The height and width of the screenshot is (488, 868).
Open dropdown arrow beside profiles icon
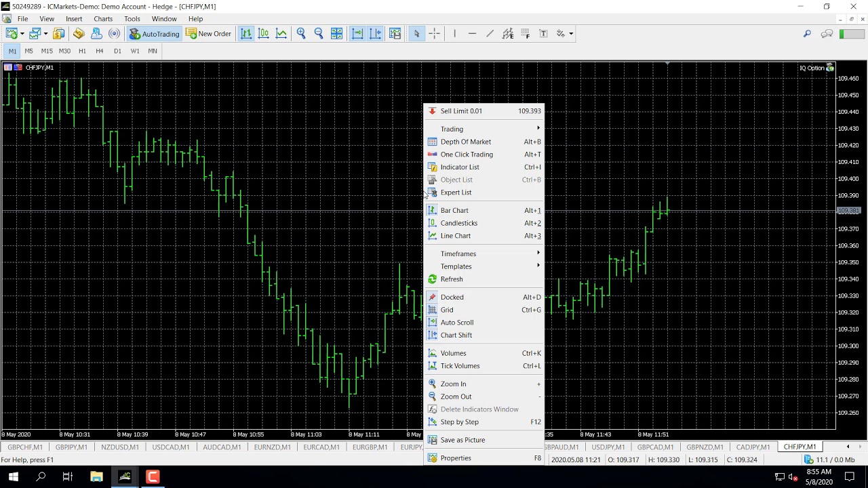45,33
